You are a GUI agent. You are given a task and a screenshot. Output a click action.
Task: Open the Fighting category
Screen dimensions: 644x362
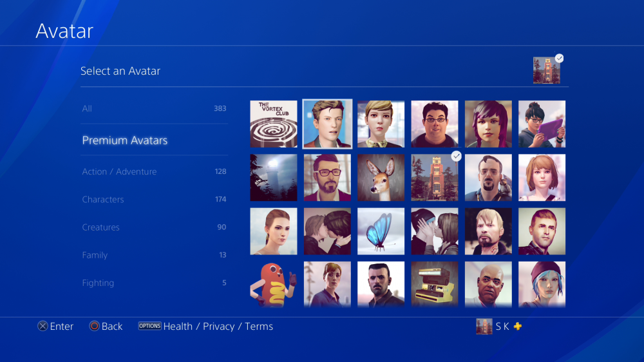(x=154, y=283)
